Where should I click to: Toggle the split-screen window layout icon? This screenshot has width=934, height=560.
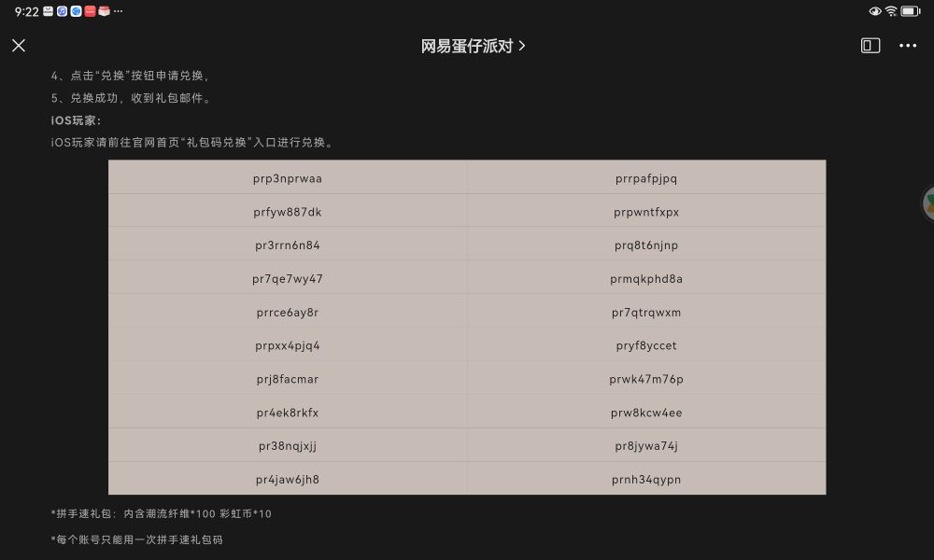(x=870, y=46)
